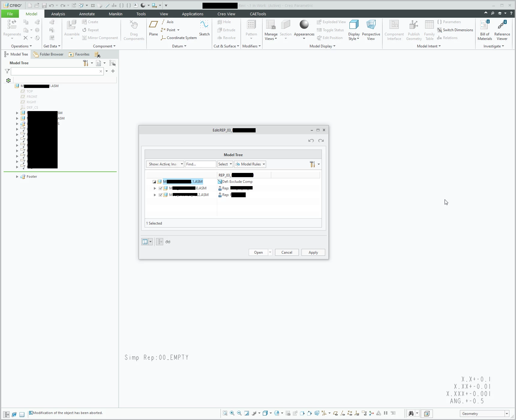Expand the Datum group dropdown
This screenshot has width=516, height=420.
pyautogui.click(x=179, y=46)
